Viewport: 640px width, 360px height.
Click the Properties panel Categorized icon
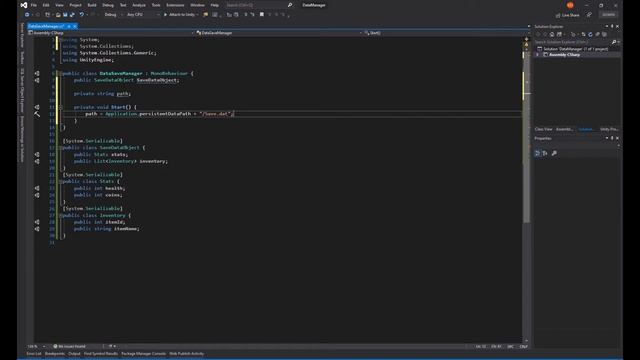(x=537, y=153)
